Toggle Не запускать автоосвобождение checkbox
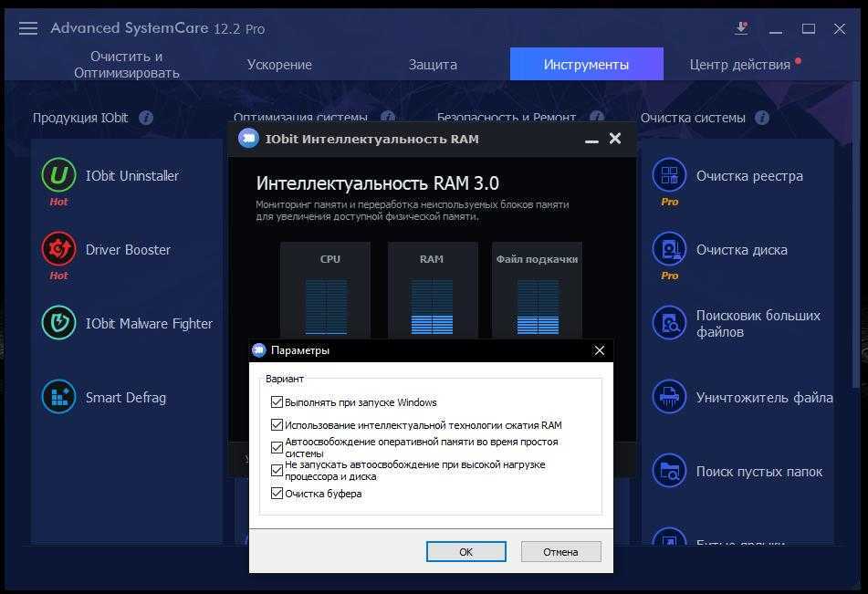868x594 pixels. point(277,470)
